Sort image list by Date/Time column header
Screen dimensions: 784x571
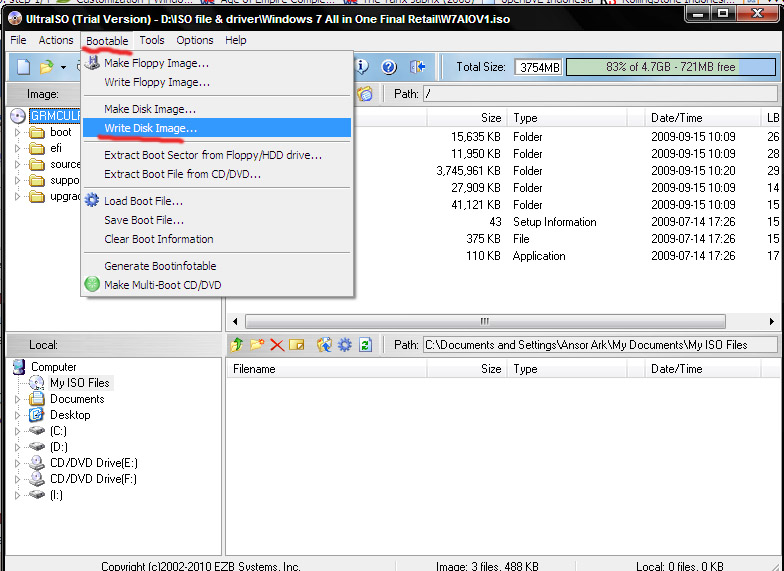coord(702,118)
